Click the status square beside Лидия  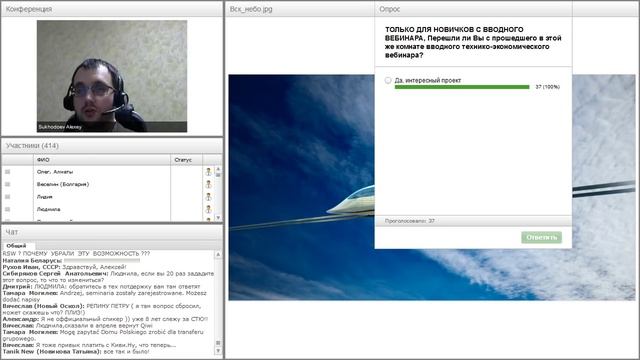coord(7,197)
